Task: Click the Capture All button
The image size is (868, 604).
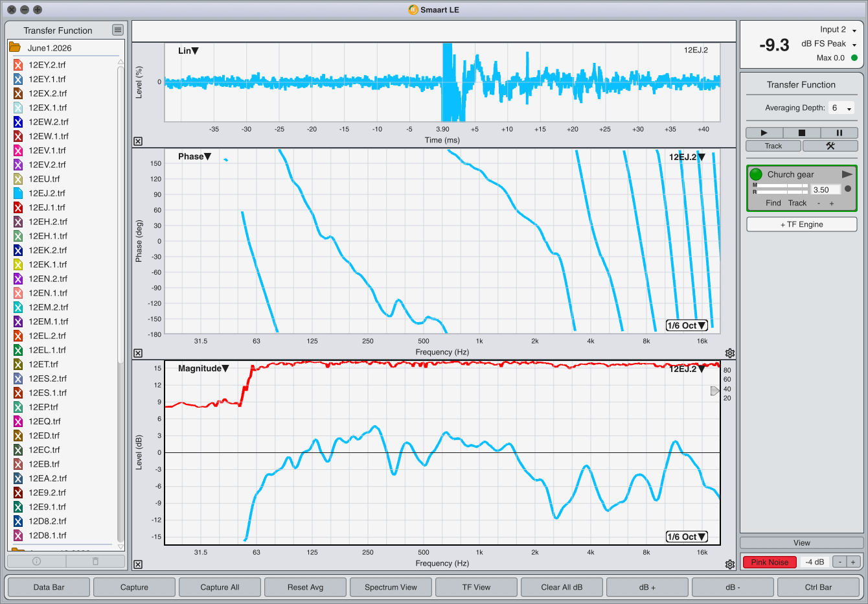Action: point(220,587)
